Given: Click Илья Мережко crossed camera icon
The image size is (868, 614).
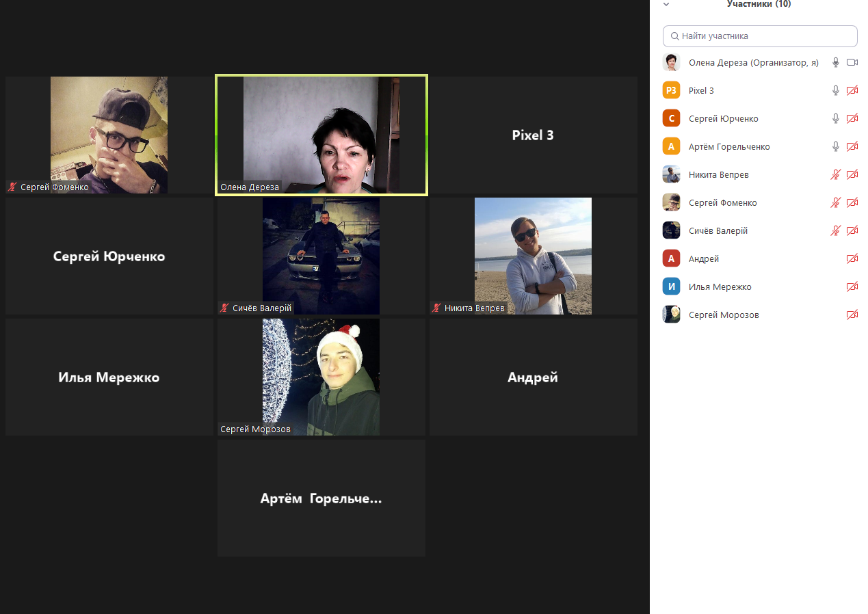Looking at the screenshot, I should point(852,286).
